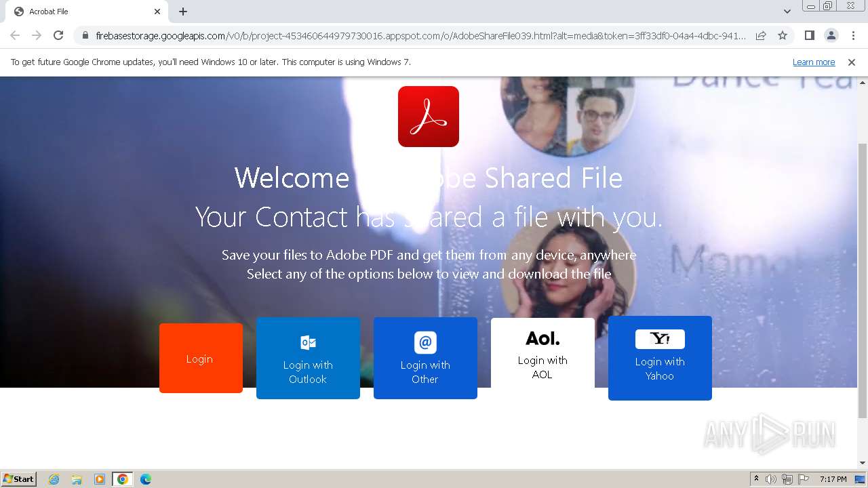The width and height of the screenshot is (868, 488).
Task: Open the tab search dropdown
Action: 787,12
